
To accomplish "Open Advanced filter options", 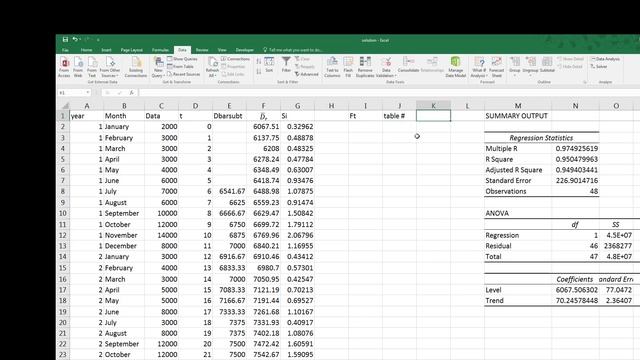I will 306,74.
